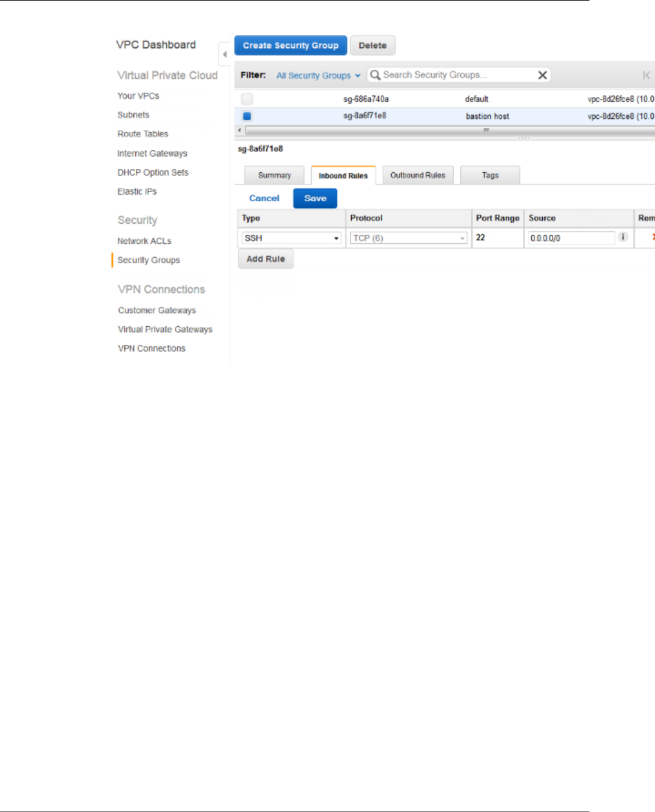Open VPC Dashboard in the sidebar

(x=156, y=45)
